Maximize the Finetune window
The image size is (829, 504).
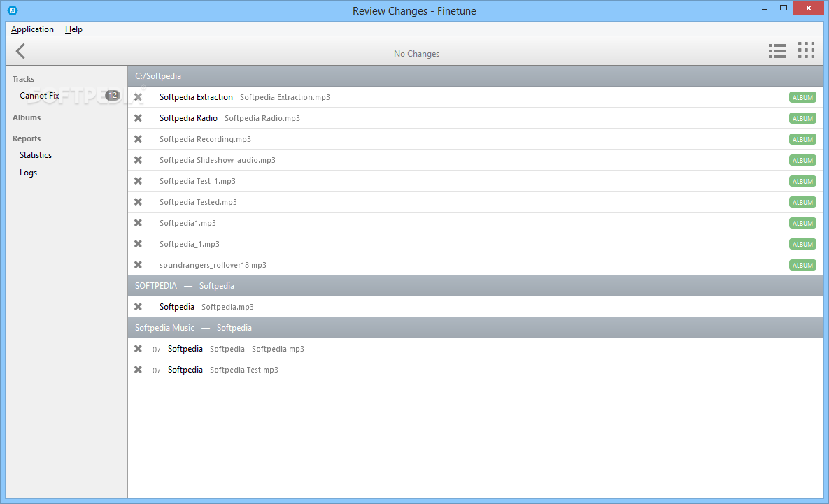click(784, 8)
